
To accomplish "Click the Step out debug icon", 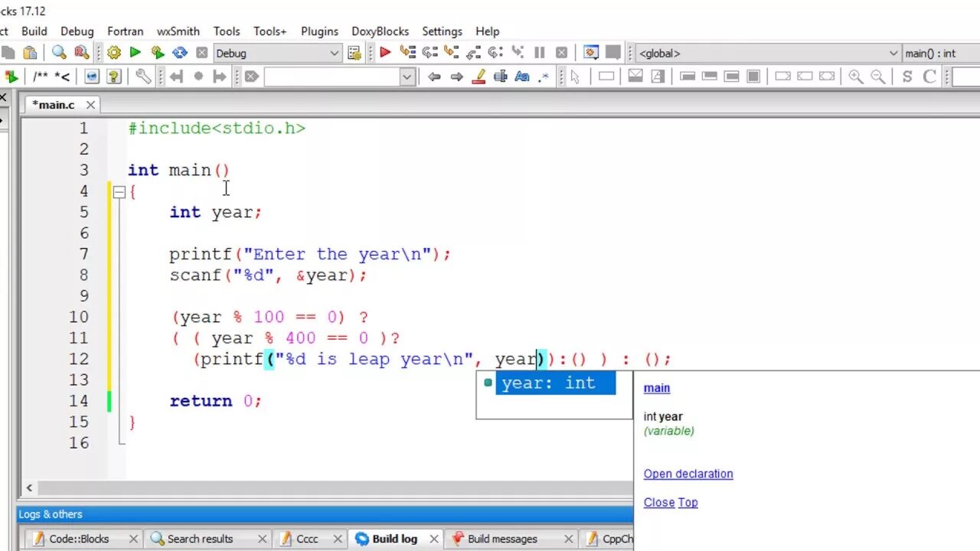I will [473, 53].
